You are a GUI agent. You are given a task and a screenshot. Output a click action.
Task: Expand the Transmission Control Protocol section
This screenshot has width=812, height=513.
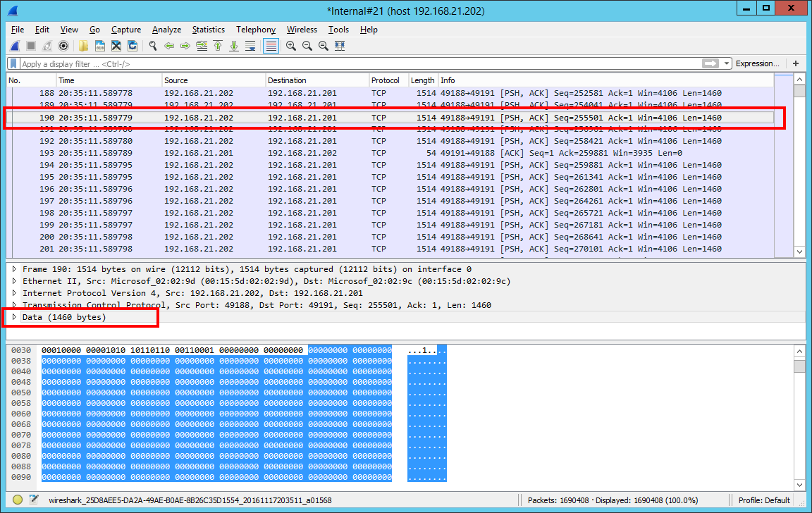[15, 305]
